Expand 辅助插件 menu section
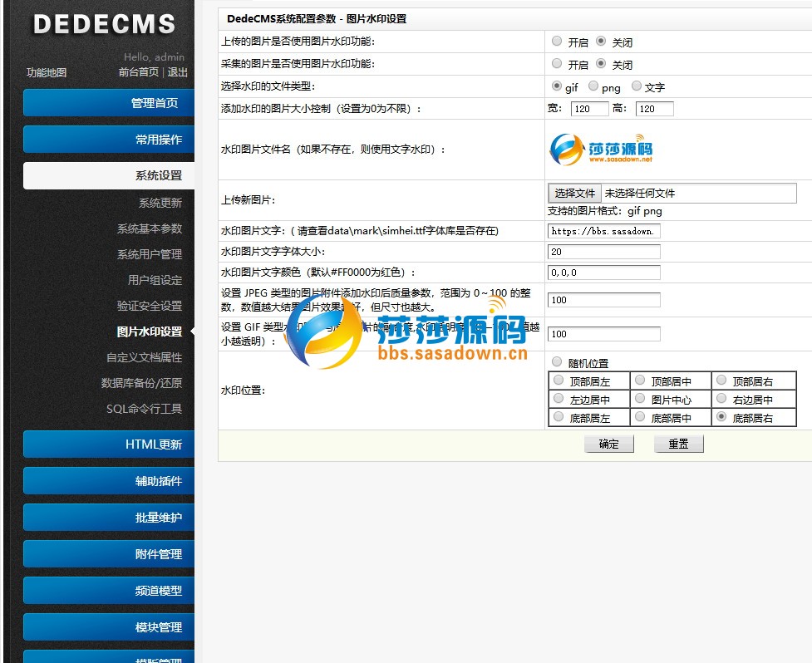 pos(109,481)
